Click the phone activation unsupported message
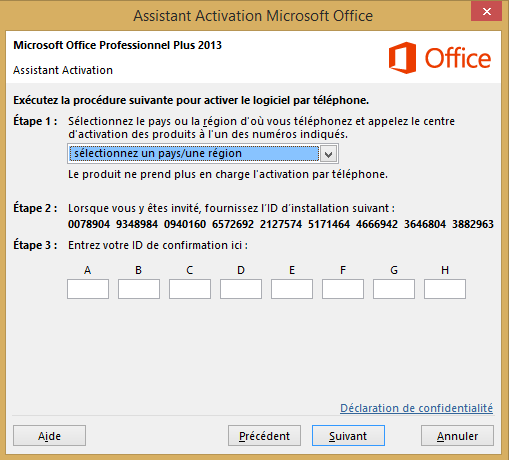This screenshot has width=509, height=460. [228, 174]
